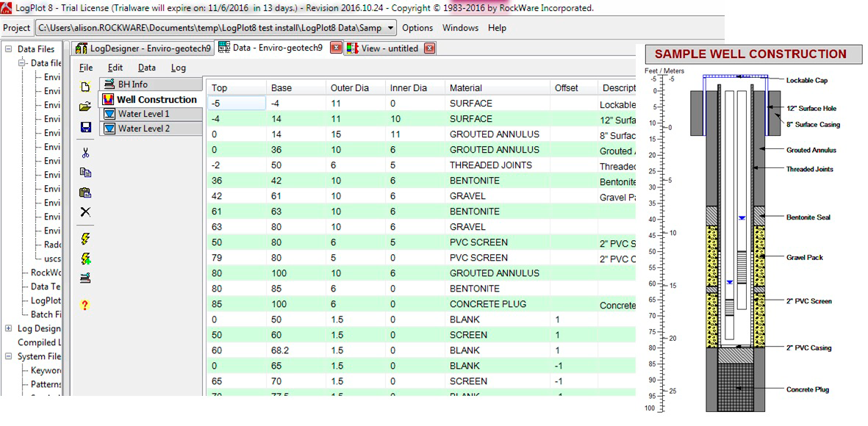The image size is (868, 426).
Task: Open the Project path dropdown
Action: (x=390, y=28)
